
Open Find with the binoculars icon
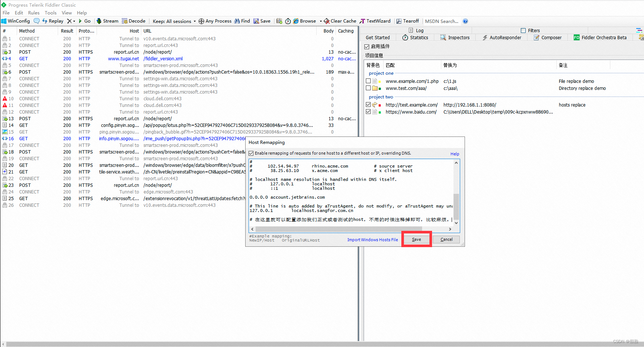(237, 21)
